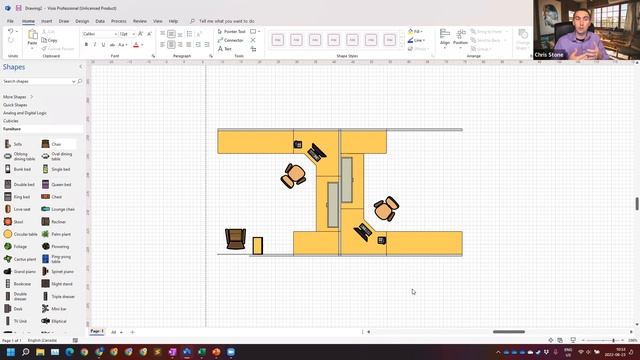Select the Night stand stencil shape

coord(57,284)
